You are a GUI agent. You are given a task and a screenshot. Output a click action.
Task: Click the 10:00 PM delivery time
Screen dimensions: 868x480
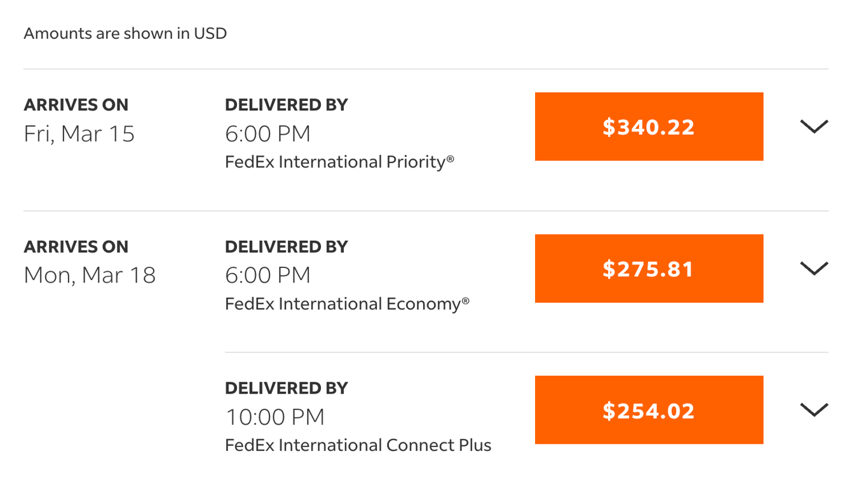coord(275,417)
